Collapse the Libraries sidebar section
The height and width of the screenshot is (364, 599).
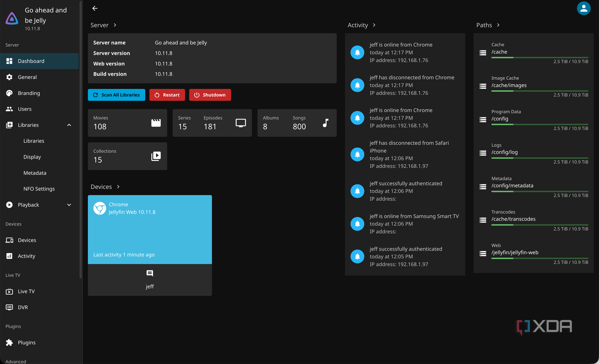[x=69, y=125]
